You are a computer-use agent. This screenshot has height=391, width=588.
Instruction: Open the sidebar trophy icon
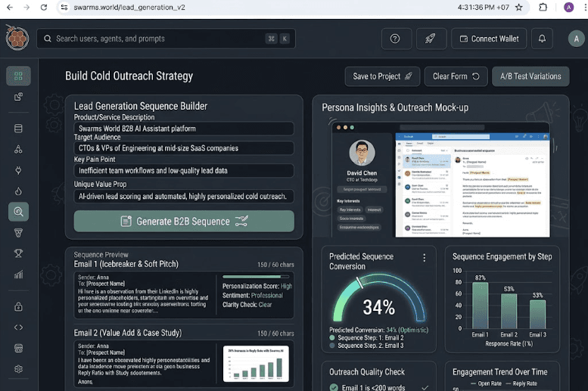click(x=18, y=253)
